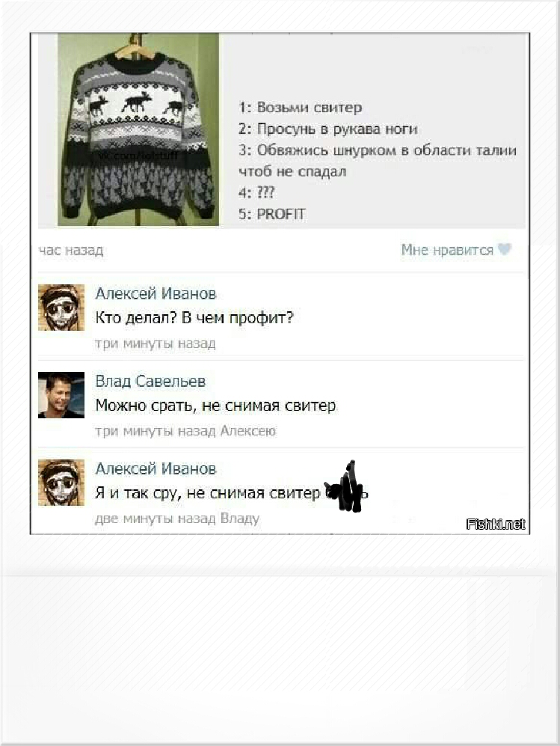Open Влад Савельев name link
Screen dimensions: 560x746
[x=151, y=381]
